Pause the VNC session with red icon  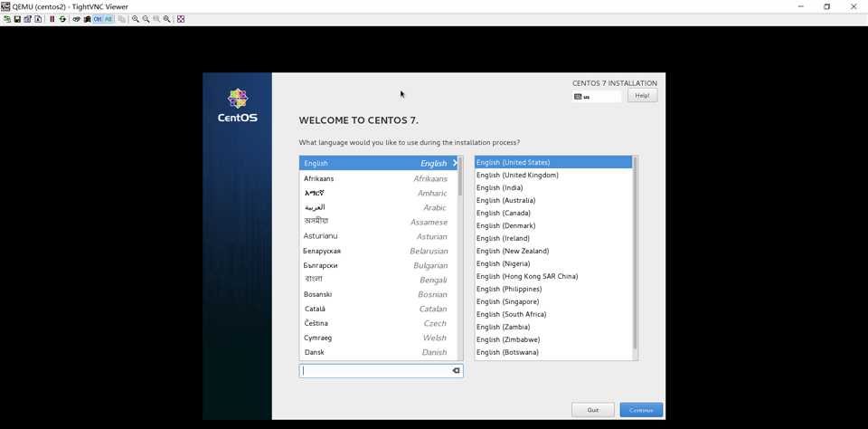point(52,19)
